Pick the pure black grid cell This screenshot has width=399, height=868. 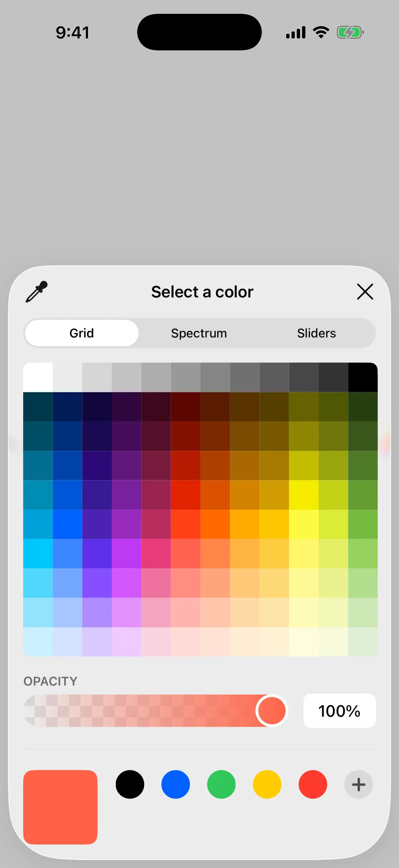tap(363, 377)
